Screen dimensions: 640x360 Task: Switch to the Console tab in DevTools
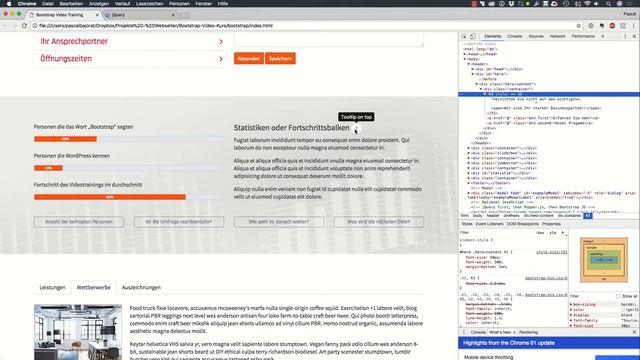pos(515,36)
